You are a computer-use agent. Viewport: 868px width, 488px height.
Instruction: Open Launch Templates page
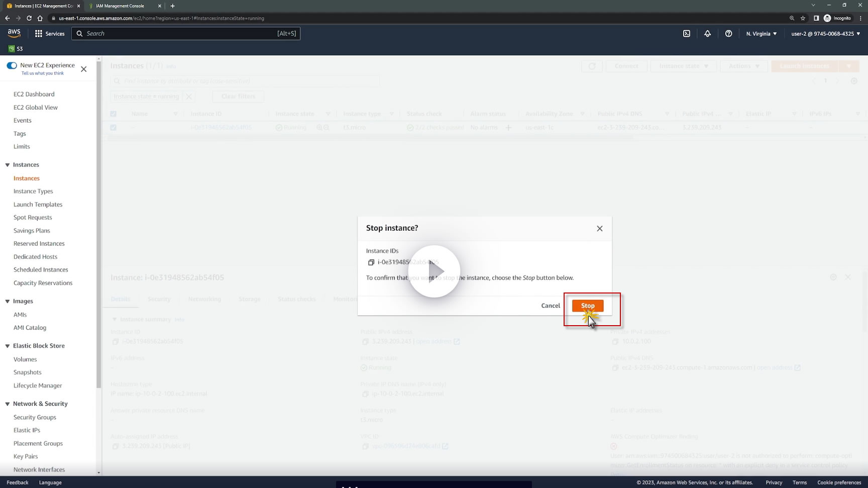tap(38, 205)
